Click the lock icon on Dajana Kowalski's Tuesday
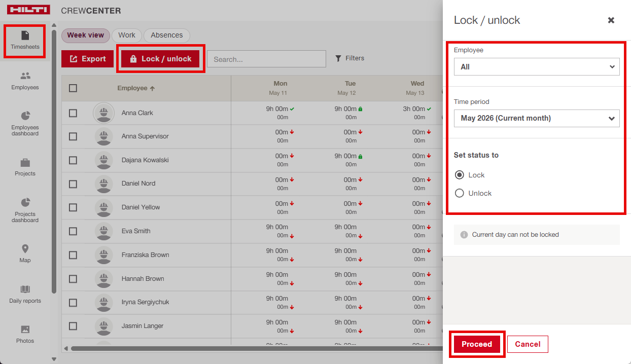This screenshot has height=364, width=631. point(361,156)
